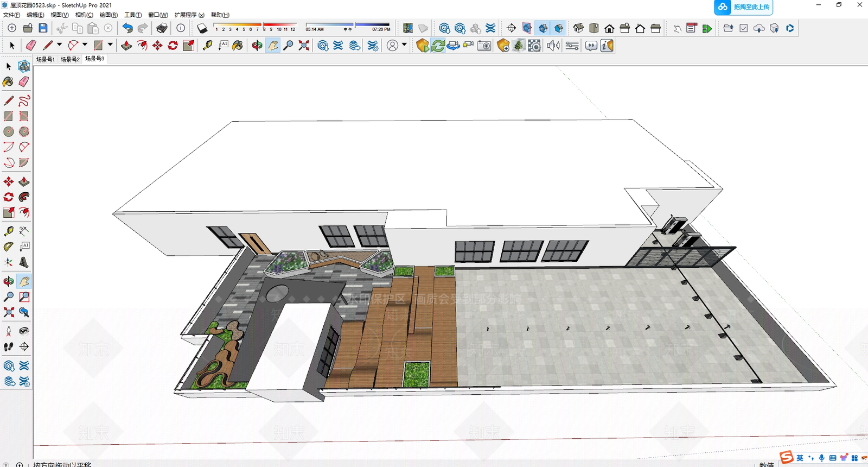Add a Location from the toolbar

click(x=408, y=28)
